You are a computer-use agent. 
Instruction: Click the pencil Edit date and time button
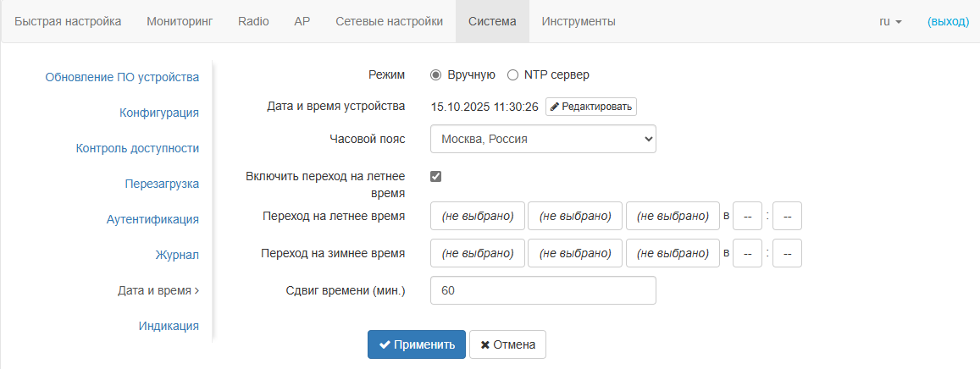point(590,107)
